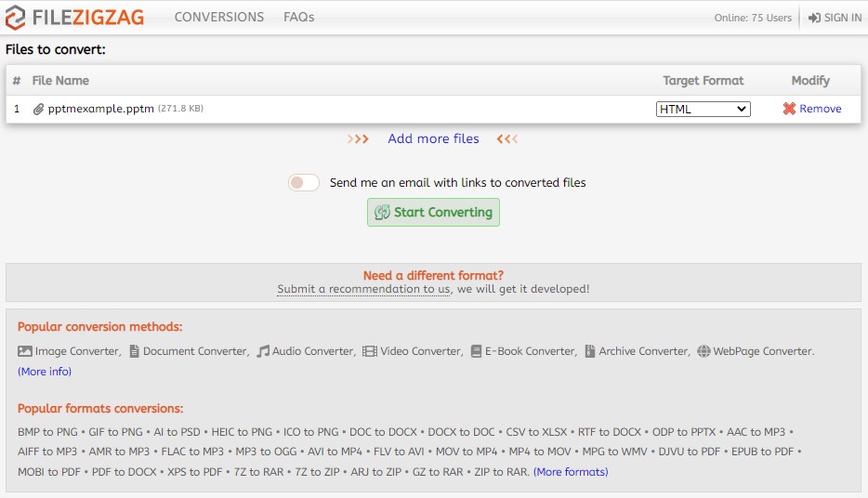The width and height of the screenshot is (868, 498).
Task: Click Start Converting button
Action: [x=433, y=213]
